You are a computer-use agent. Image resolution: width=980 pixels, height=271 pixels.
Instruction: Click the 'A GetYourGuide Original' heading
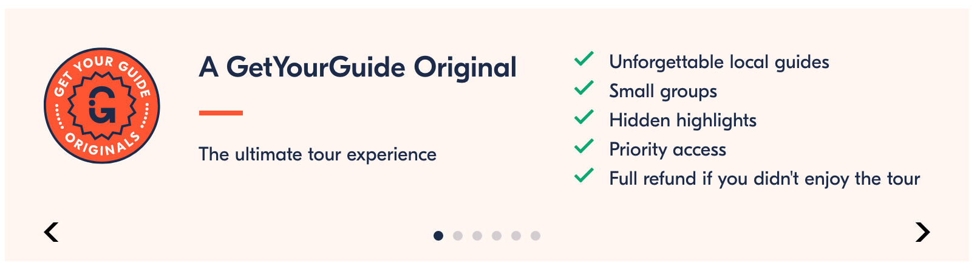pos(358,68)
